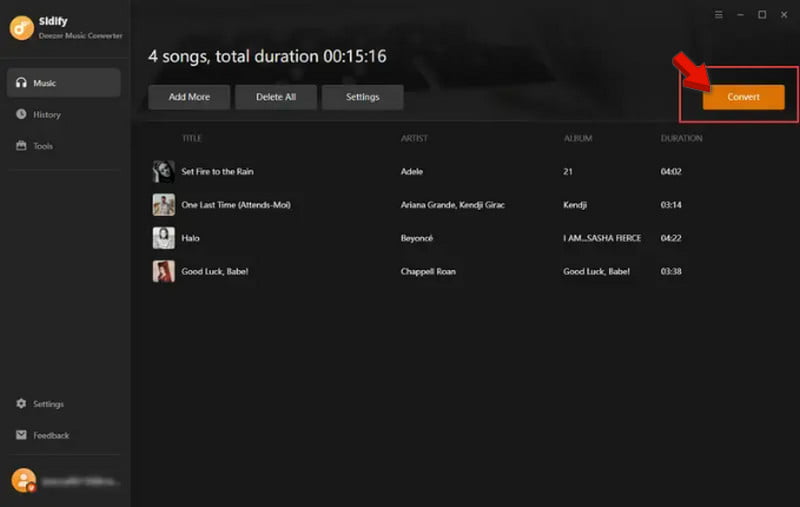The width and height of the screenshot is (800, 507).
Task: Click album name 21
Action: [568, 171]
